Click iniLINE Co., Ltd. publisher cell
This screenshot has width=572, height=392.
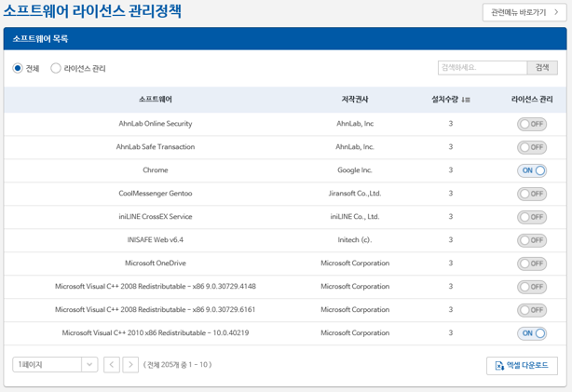pos(355,217)
